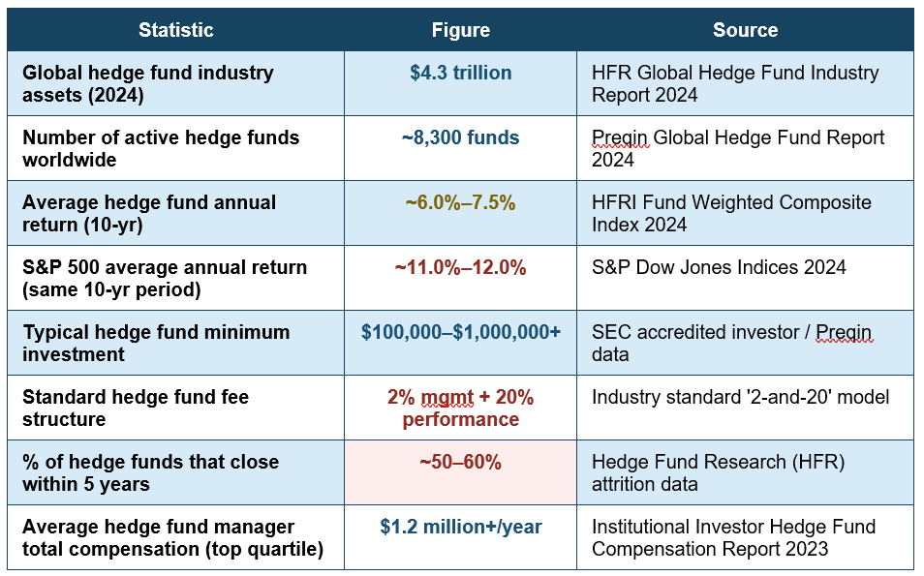Image resolution: width=924 pixels, height=576 pixels.
Task: Click the underlined Preqin word in Global Report source
Action: (x=619, y=137)
